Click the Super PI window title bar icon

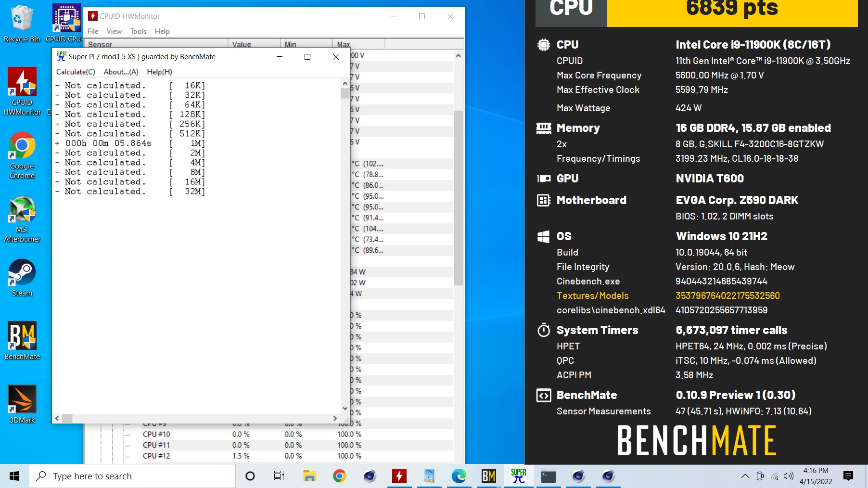pyautogui.click(x=61, y=56)
